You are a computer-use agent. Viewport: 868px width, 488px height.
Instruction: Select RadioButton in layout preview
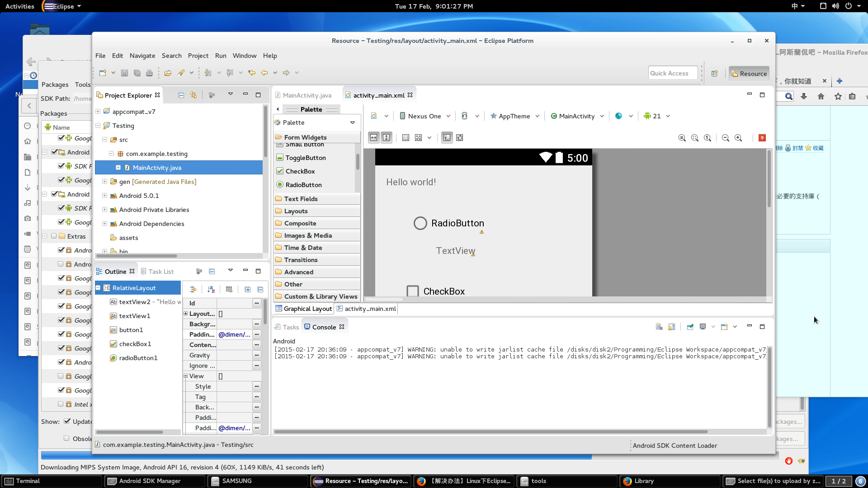(420, 223)
